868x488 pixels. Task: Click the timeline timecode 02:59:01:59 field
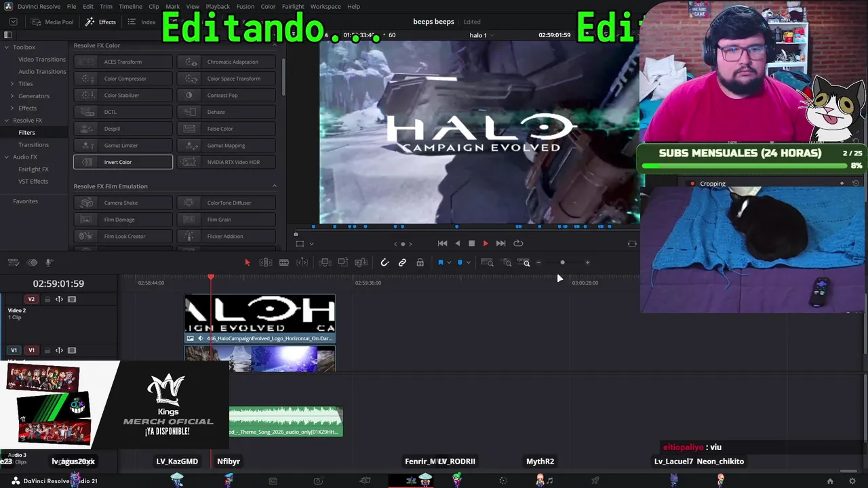(x=58, y=283)
